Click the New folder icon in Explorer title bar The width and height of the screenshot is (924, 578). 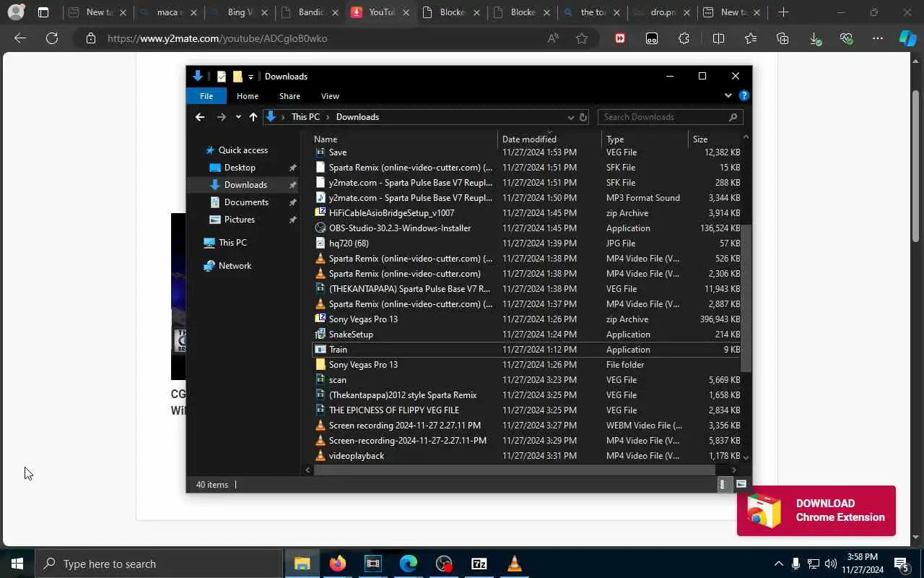(x=237, y=77)
